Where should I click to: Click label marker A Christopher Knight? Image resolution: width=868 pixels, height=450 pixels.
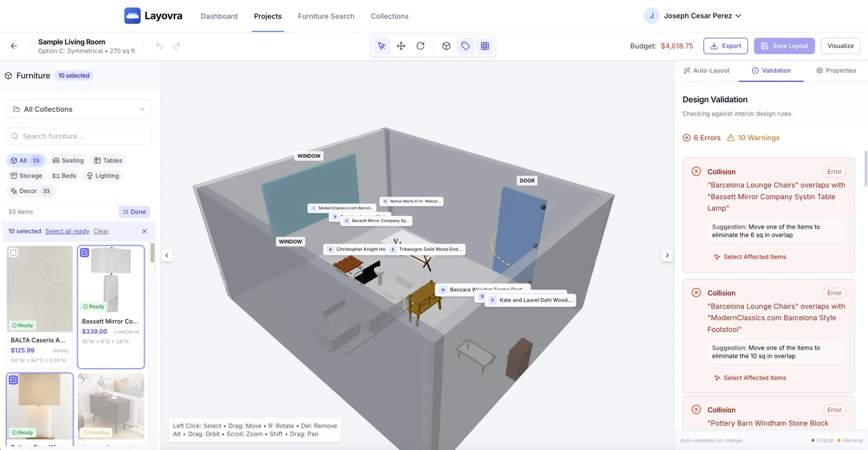click(x=330, y=249)
